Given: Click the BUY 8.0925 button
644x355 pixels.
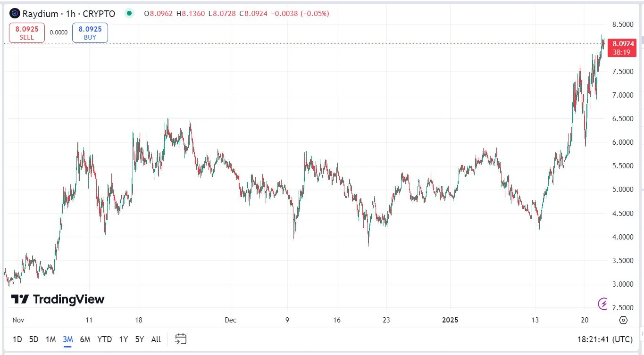Looking at the screenshot, I should (x=90, y=33).
